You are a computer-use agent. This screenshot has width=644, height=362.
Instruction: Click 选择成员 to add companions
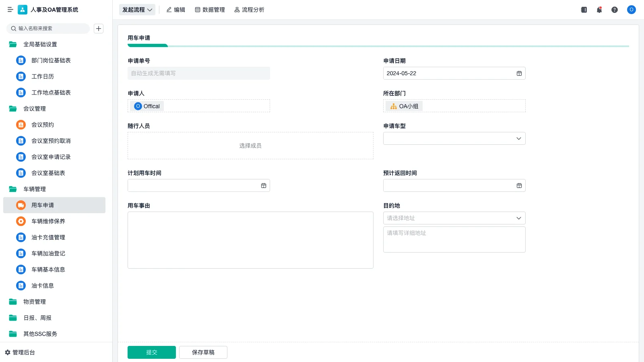pyautogui.click(x=250, y=146)
